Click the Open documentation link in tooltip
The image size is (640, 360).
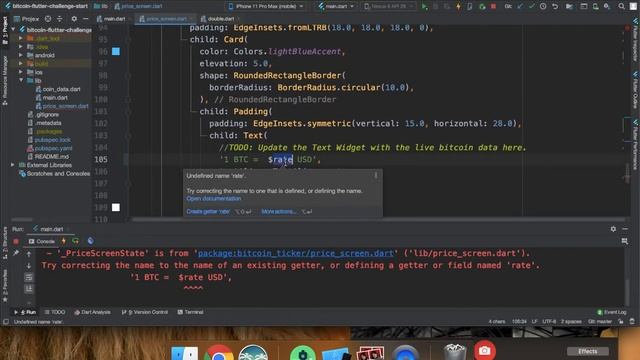point(214,199)
